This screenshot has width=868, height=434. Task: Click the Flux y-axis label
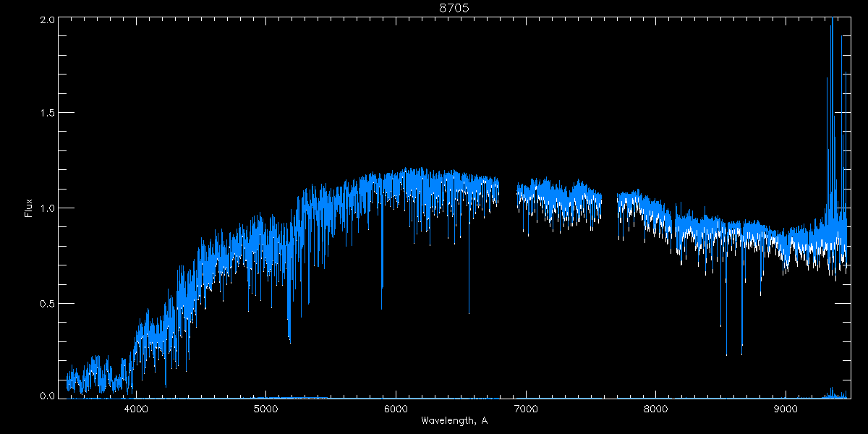pos(28,208)
